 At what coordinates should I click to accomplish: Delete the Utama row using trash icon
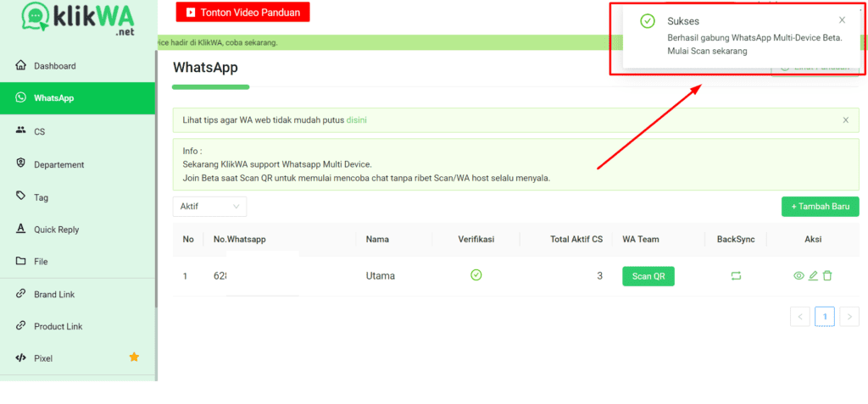(827, 276)
